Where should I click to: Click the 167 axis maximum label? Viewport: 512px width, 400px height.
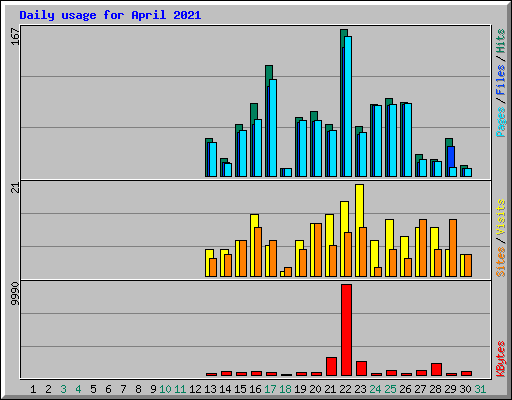[x=15, y=36]
